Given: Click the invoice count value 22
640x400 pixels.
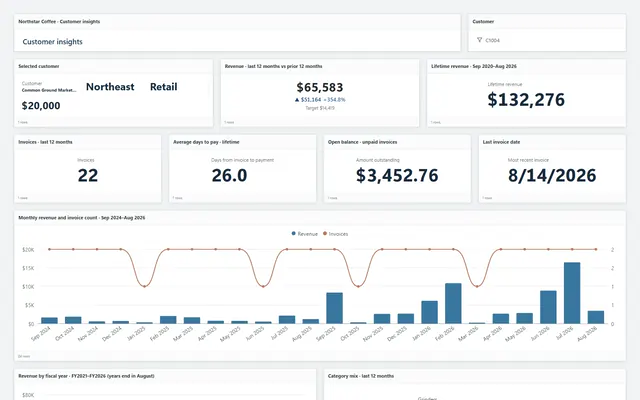Looking at the screenshot, I should [x=88, y=176].
